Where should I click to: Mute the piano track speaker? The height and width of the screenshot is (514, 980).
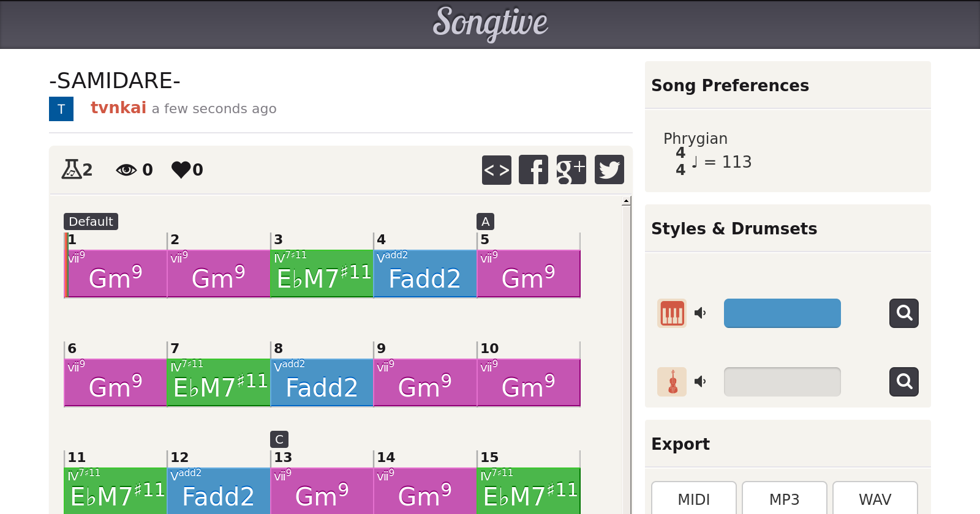700,313
